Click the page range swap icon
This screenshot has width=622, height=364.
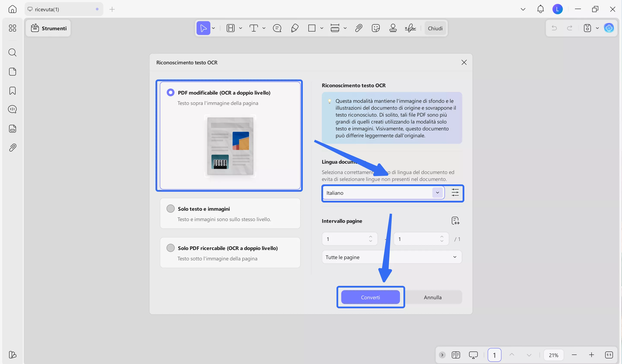coord(455,221)
